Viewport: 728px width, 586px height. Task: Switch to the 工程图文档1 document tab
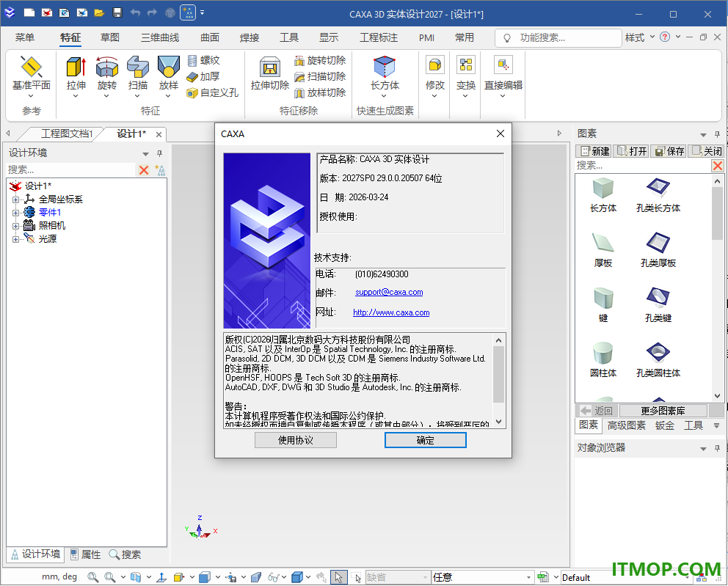coord(67,134)
